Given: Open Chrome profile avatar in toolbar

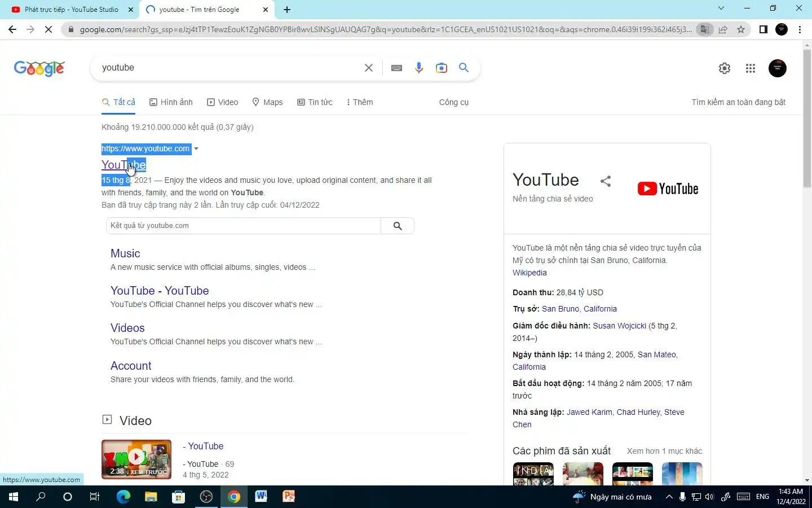Looking at the screenshot, I should [782, 29].
